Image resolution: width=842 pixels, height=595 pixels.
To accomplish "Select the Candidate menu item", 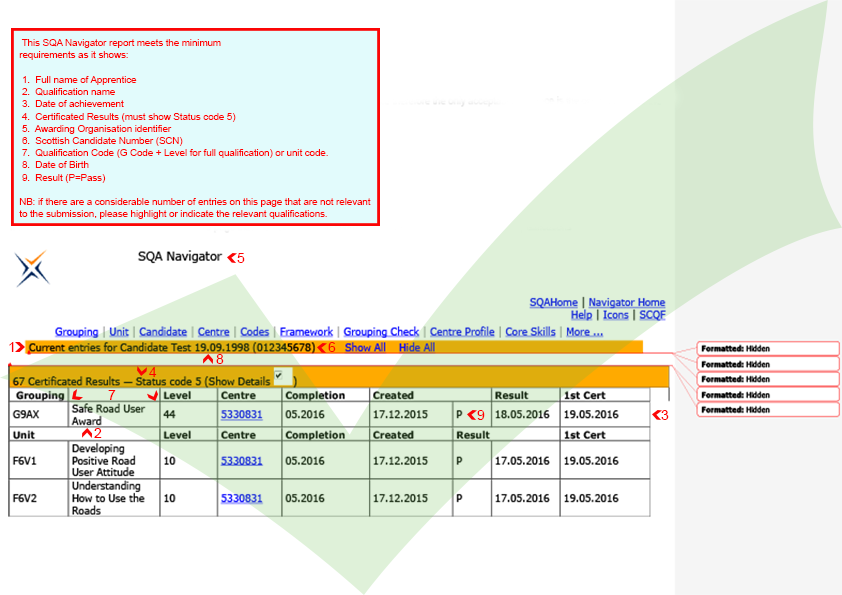I will pos(163,332).
